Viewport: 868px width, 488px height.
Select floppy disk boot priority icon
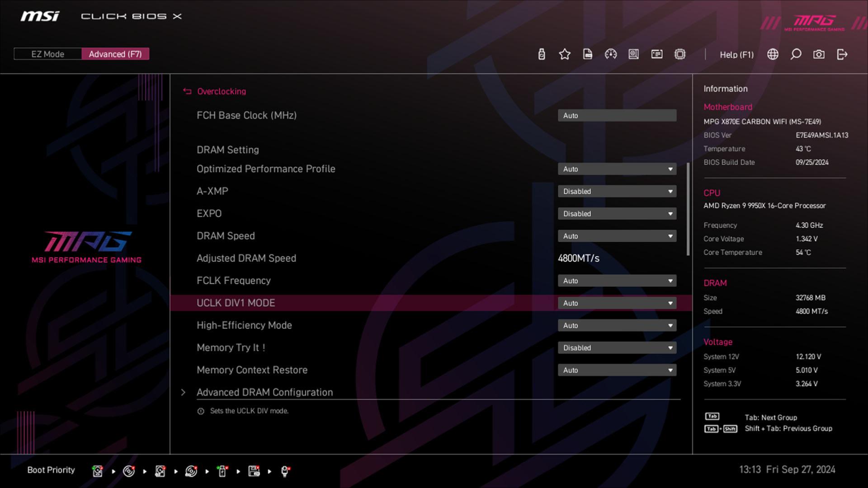[254, 471]
